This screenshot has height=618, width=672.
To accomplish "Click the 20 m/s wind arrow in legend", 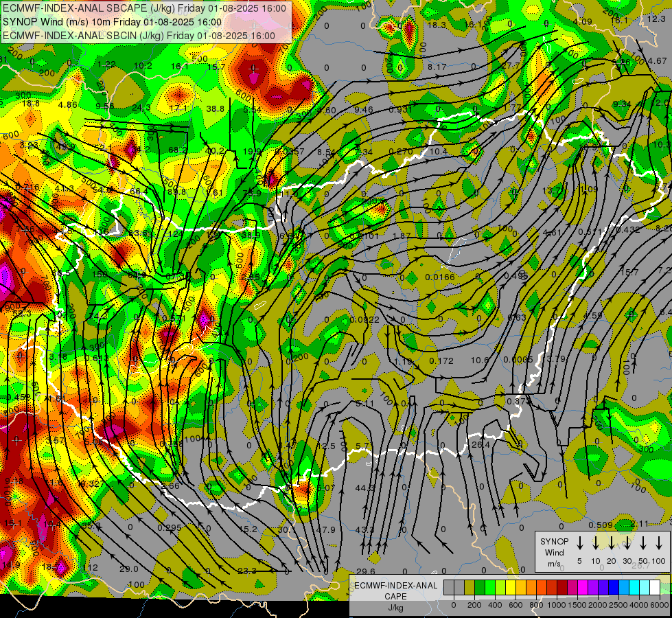I will click(x=612, y=542).
